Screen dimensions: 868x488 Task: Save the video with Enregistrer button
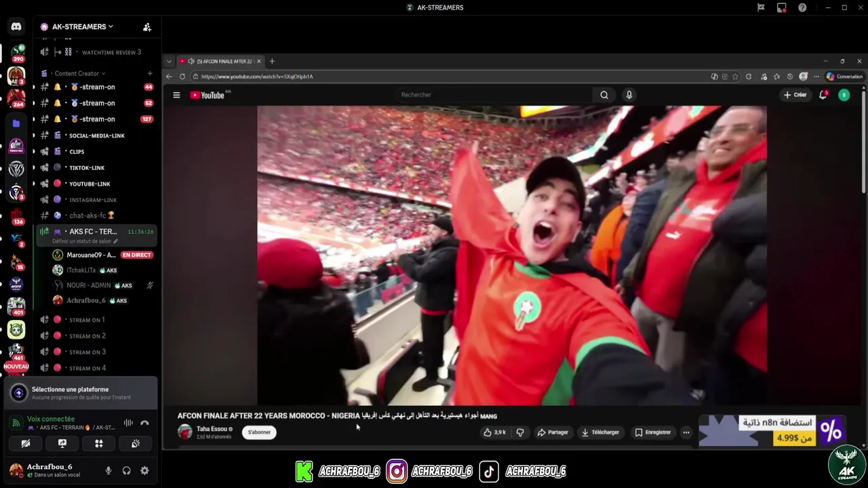653,432
